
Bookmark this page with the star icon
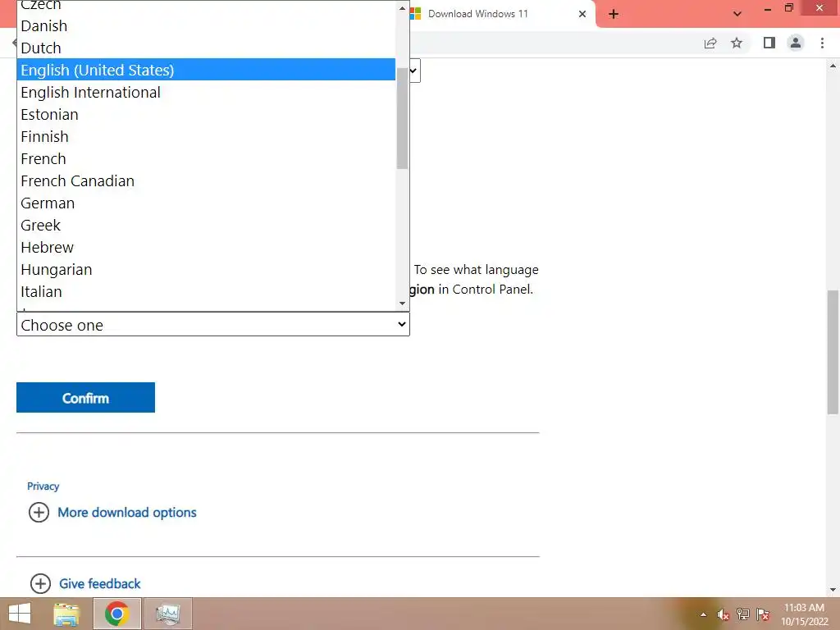tap(737, 43)
